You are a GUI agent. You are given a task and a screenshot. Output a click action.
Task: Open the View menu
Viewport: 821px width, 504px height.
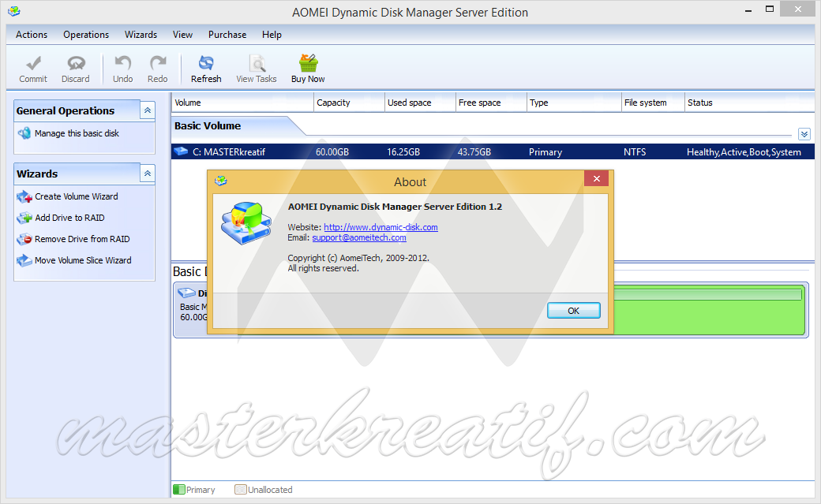(182, 35)
